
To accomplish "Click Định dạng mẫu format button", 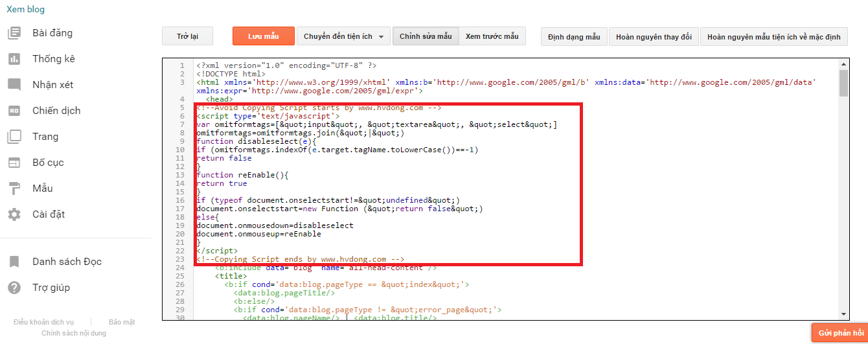I will (574, 37).
